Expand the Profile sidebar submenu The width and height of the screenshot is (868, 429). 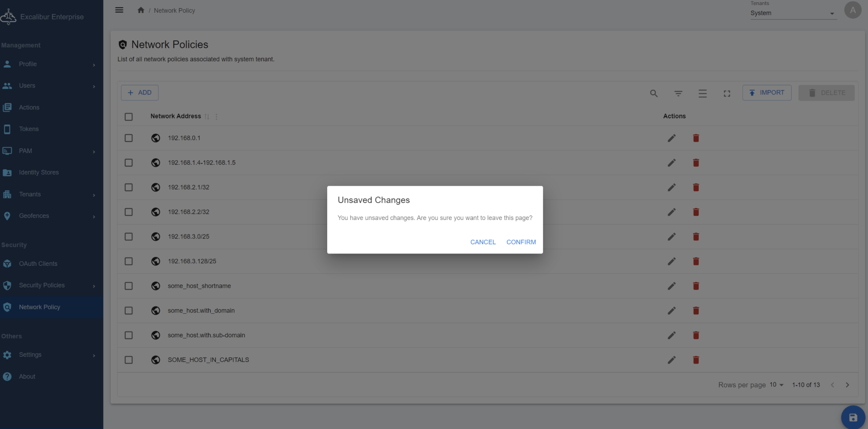pyautogui.click(x=94, y=65)
